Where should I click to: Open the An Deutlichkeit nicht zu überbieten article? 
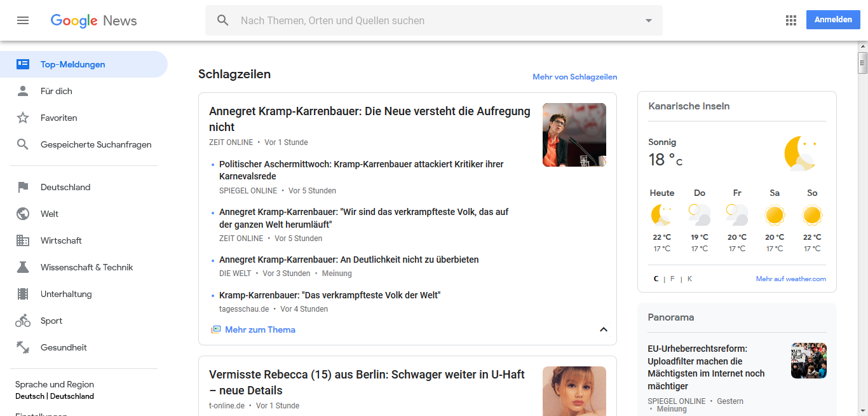[349, 260]
